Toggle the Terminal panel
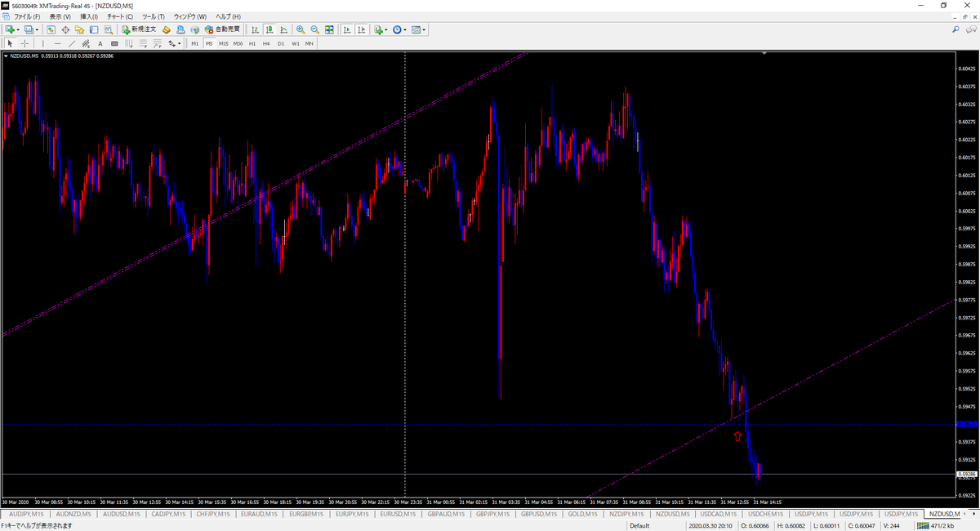Screen dimensions: 980x531 tap(94, 29)
